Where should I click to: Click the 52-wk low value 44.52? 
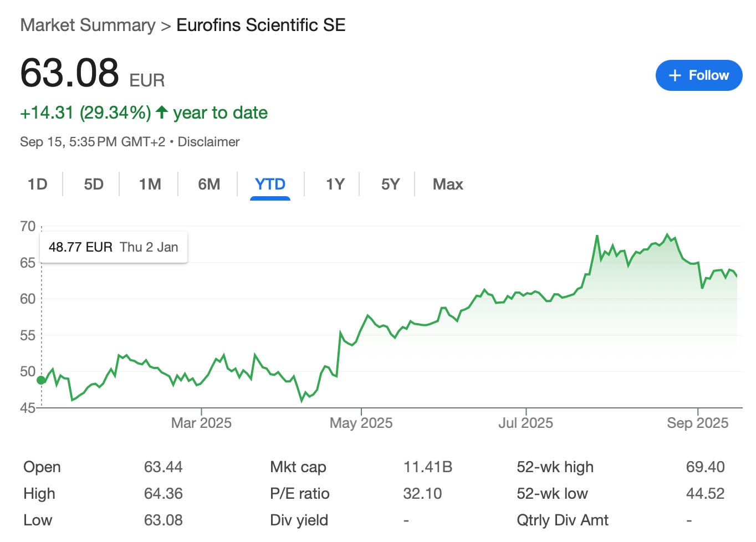(x=705, y=494)
